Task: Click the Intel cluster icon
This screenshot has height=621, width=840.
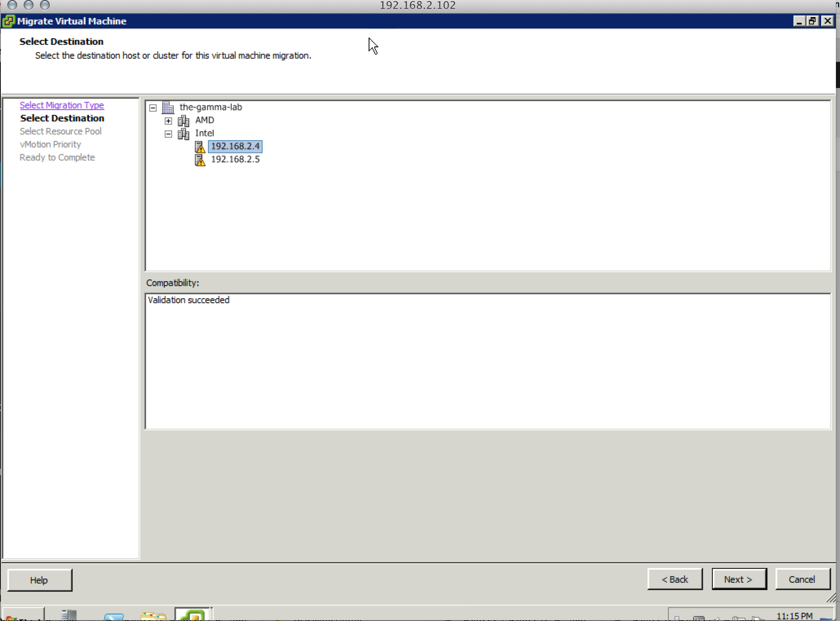Action: click(x=183, y=134)
